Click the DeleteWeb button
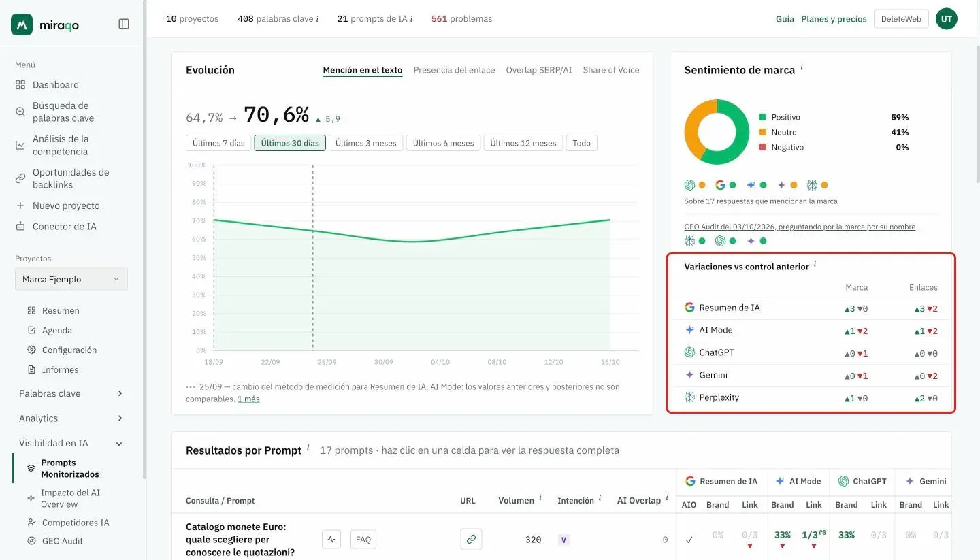The width and height of the screenshot is (980, 560). pos(901,19)
